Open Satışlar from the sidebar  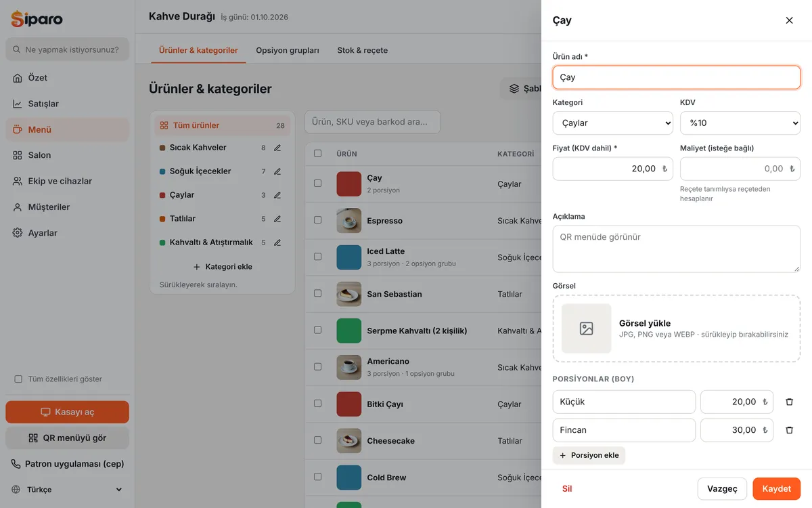click(67, 104)
